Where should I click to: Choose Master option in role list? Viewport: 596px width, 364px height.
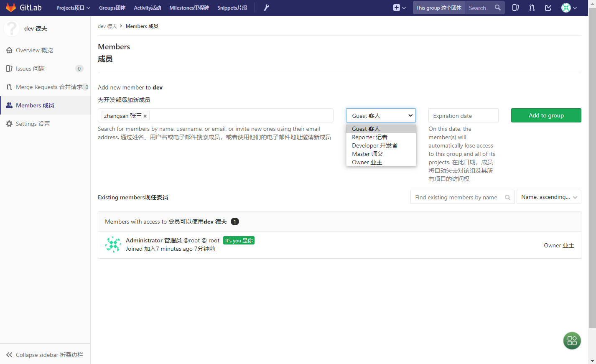(x=381, y=154)
